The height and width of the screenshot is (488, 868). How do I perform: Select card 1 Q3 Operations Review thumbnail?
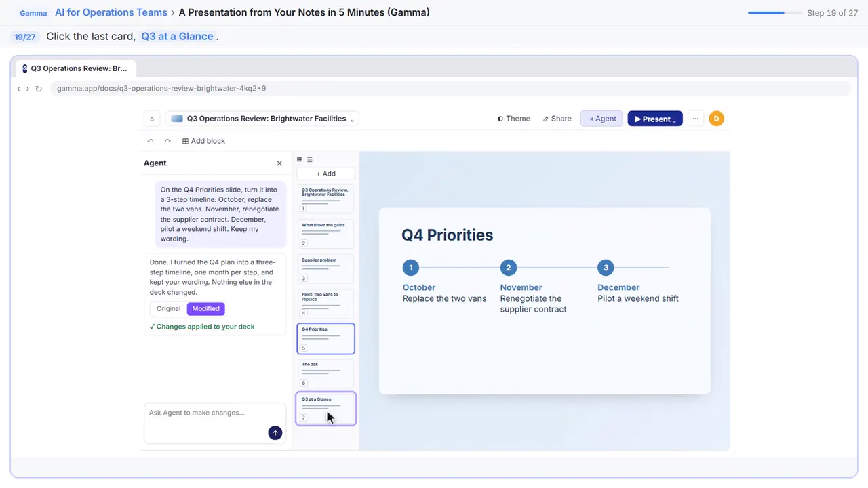click(x=325, y=199)
